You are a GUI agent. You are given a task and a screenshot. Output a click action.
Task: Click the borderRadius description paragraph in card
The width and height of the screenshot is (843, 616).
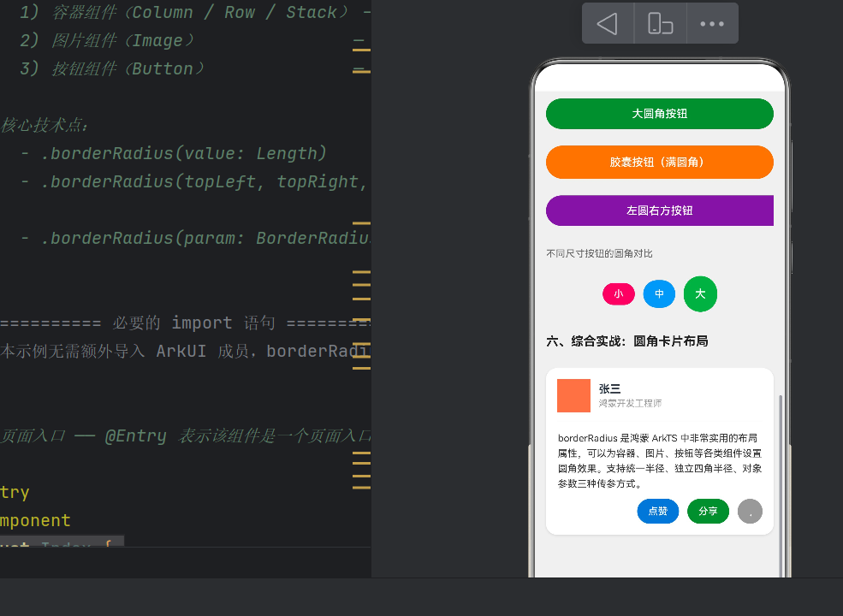660,460
